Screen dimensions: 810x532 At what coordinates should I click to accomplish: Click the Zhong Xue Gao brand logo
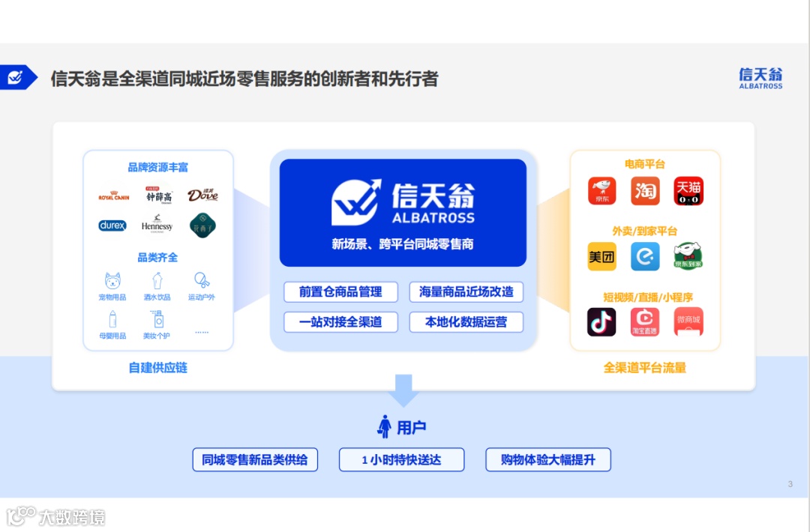pos(158,196)
